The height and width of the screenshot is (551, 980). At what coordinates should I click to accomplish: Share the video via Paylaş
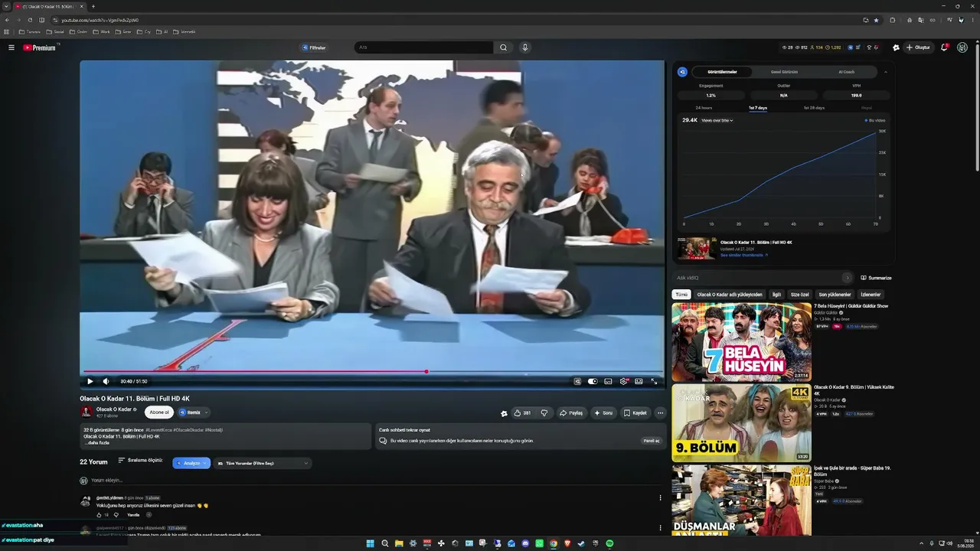tap(571, 412)
